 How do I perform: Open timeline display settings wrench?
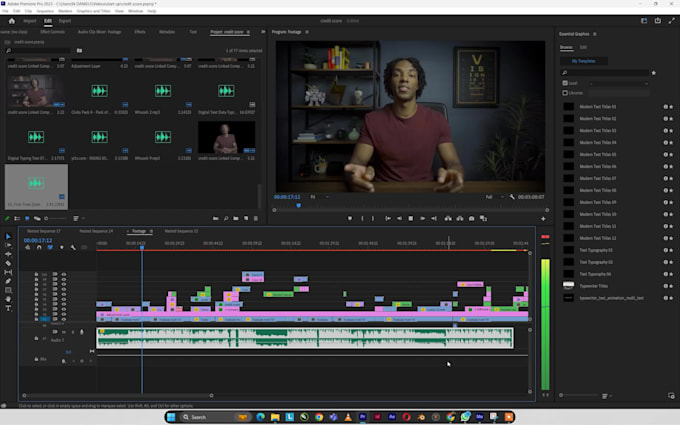[x=73, y=247]
